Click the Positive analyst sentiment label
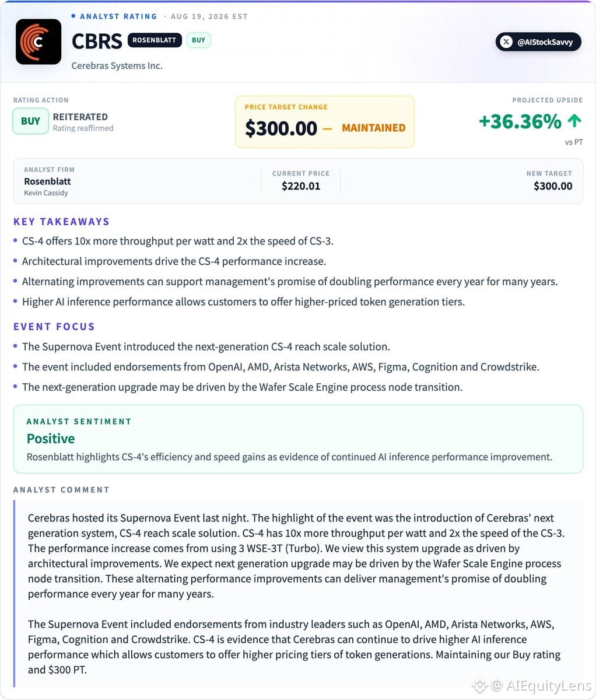Viewport: 596px width, 700px height. click(51, 439)
